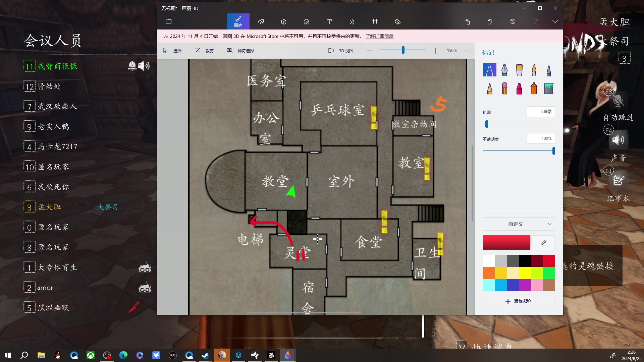Open 画图3D overflow menu (…)
Image resolution: width=644 pixels, height=362 pixels.
[x=468, y=50]
